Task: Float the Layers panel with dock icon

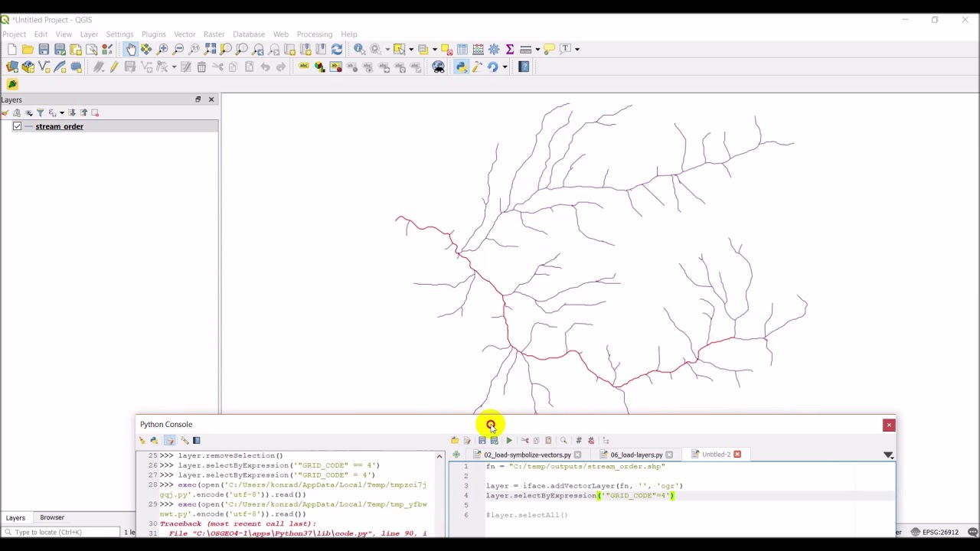Action: tap(198, 99)
